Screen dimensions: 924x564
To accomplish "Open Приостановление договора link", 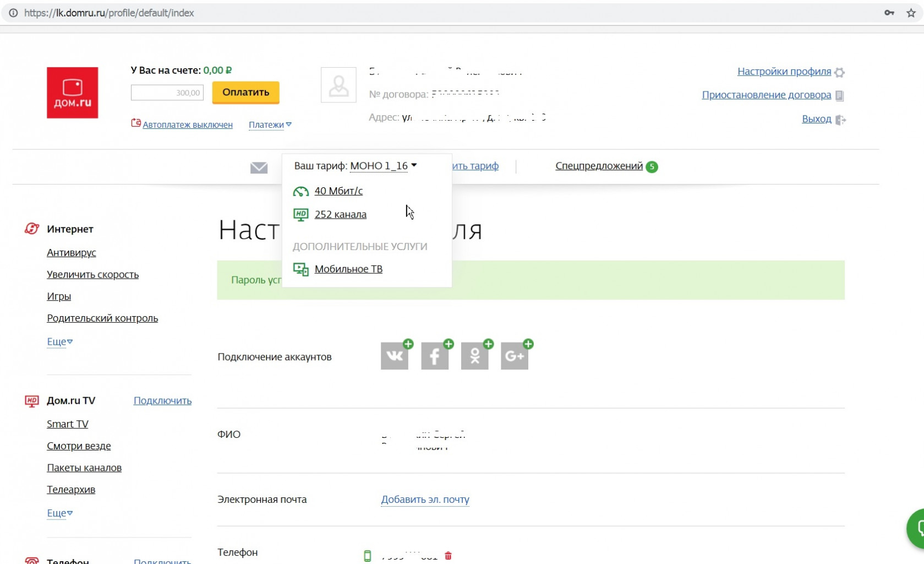I will coord(767,95).
